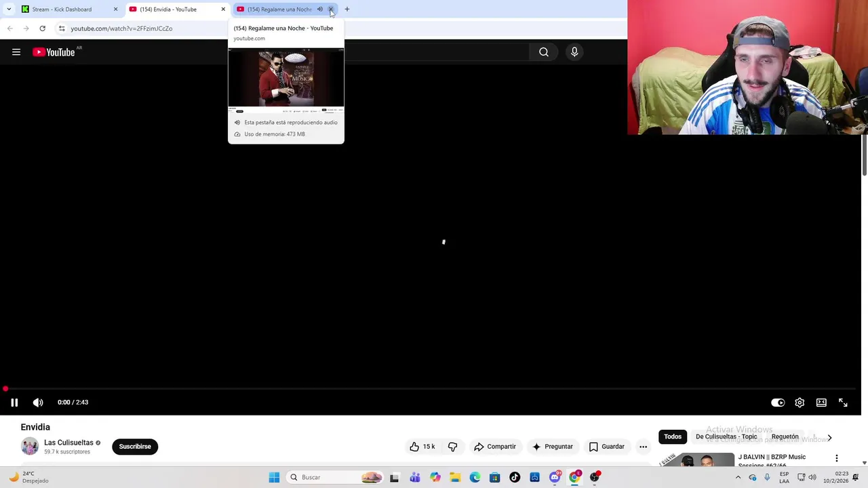Click the Preguntar button

pyautogui.click(x=553, y=447)
